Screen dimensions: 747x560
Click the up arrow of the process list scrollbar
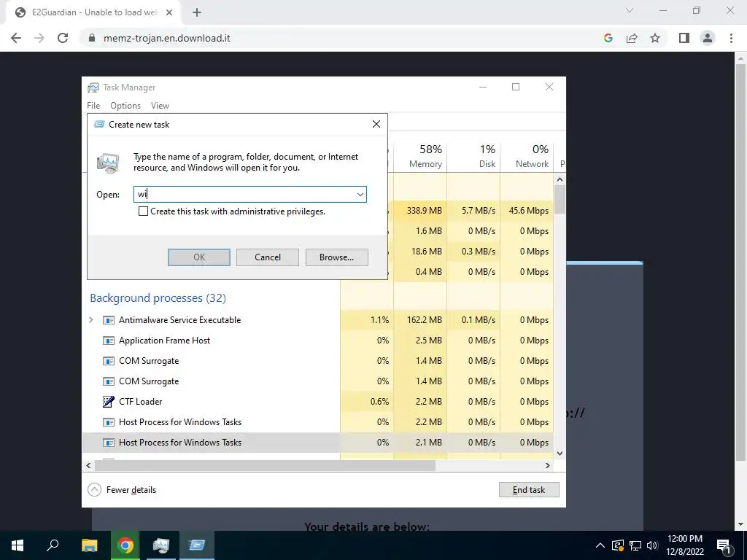[x=560, y=180]
